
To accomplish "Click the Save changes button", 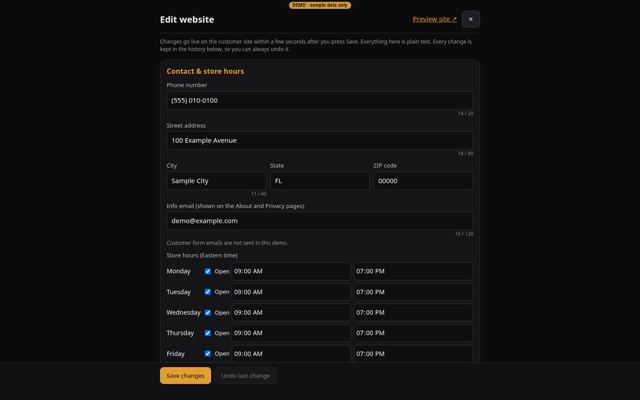I will pyautogui.click(x=185, y=376).
